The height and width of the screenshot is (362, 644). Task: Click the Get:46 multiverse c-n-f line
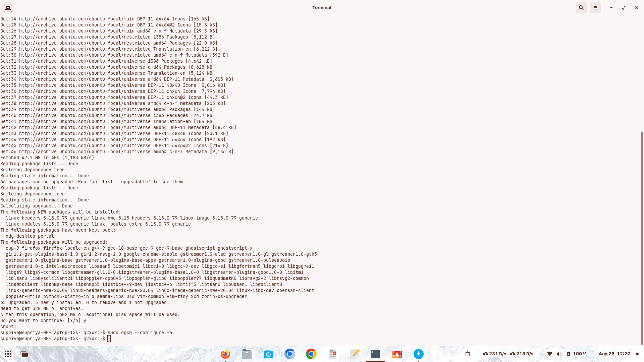pyautogui.click(x=117, y=152)
